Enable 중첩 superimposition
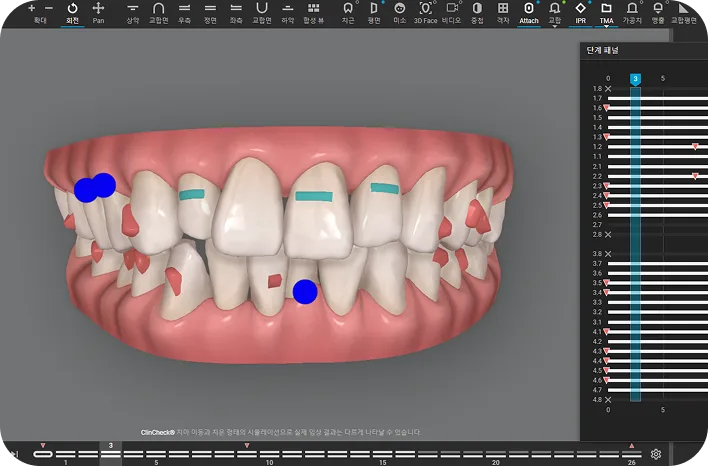 pos(477,13)
